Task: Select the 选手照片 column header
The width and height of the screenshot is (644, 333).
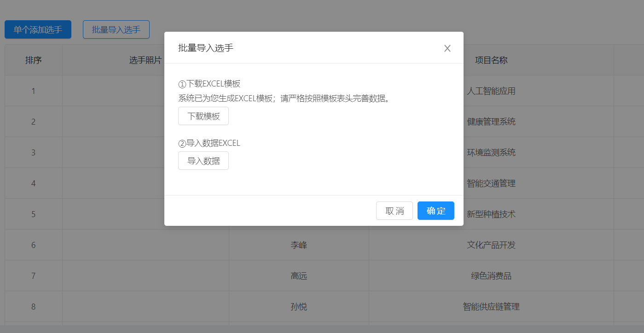Action: 145,60
